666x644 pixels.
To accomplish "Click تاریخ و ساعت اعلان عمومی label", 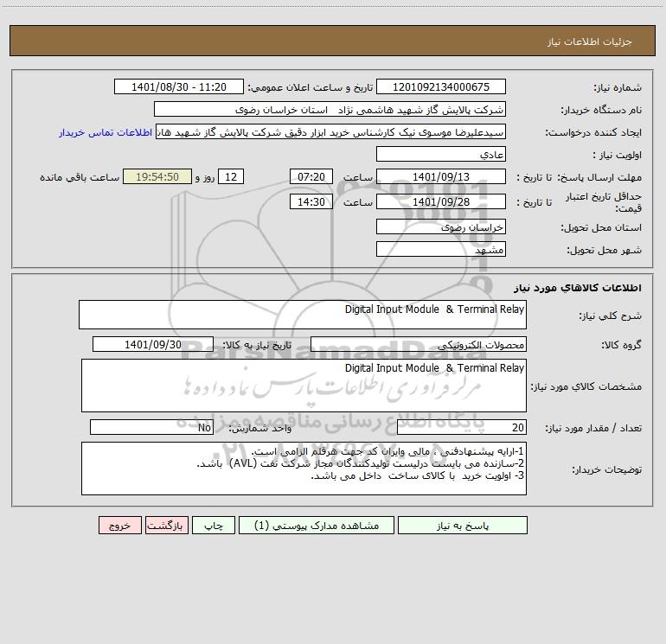I will (x=311, y=87).
